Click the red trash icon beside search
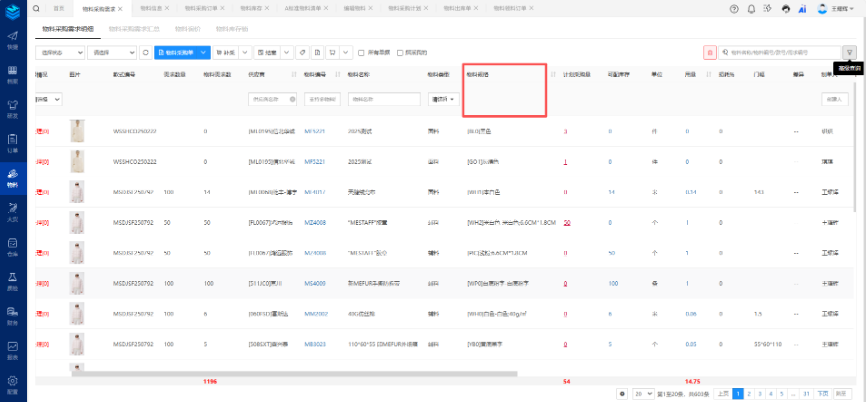 710,52
